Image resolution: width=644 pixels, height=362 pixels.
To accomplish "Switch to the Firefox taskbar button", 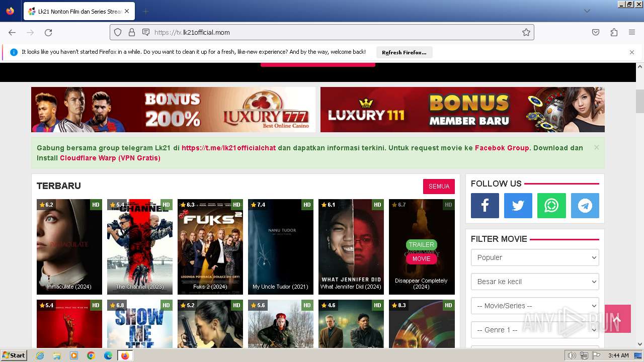I will click(125, 355).
